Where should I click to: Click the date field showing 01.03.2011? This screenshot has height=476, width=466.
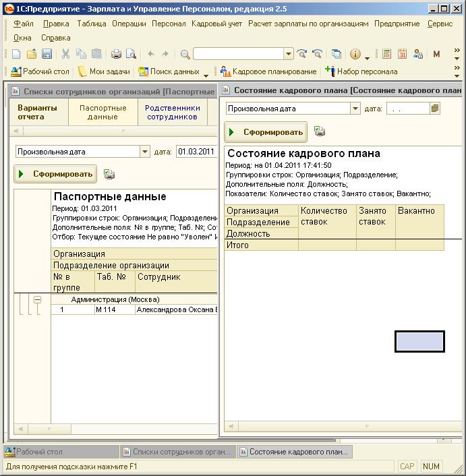pyautogui.click(x=196, y=152)
